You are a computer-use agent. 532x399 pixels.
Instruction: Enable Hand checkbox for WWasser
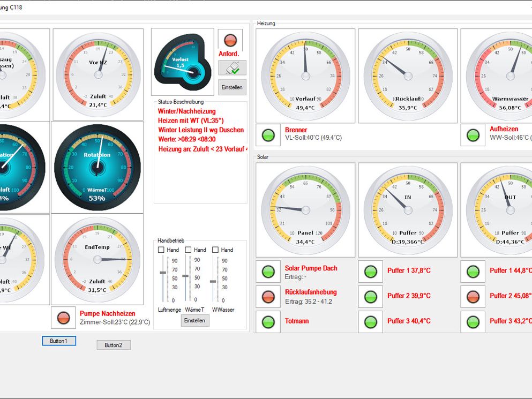click(x=215, y=250)
